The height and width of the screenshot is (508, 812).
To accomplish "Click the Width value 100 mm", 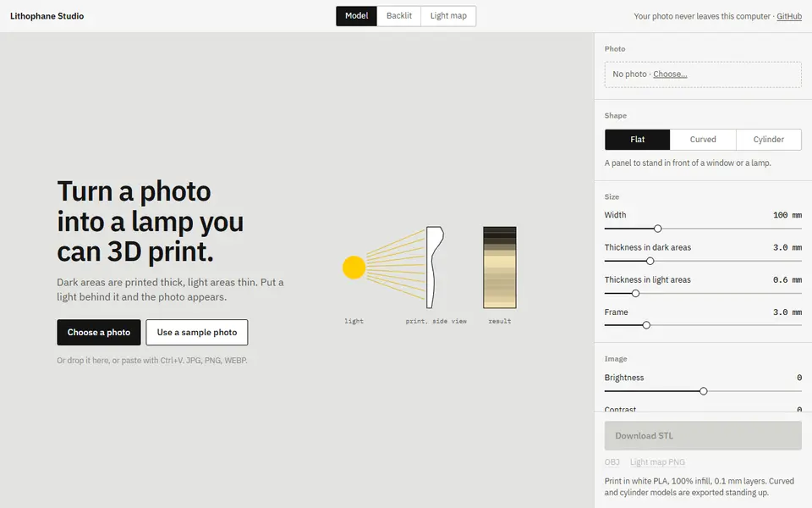I will (787, 215).
